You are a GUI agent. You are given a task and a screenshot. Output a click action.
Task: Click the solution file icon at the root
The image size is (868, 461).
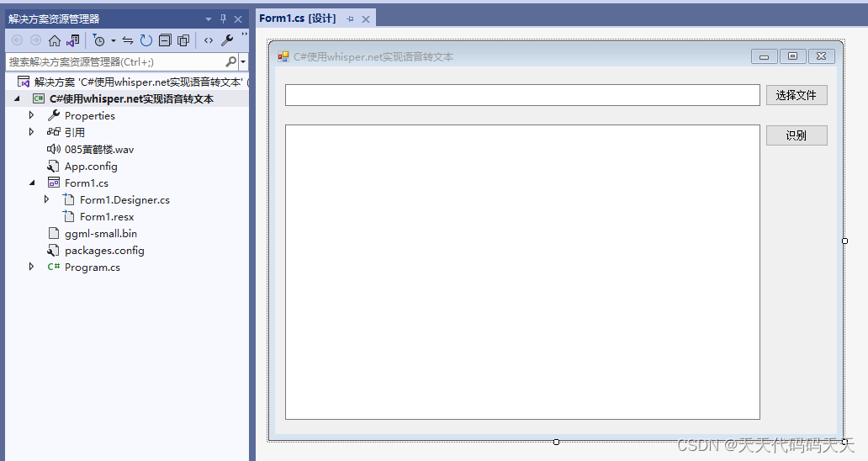(x=24, y=82)
